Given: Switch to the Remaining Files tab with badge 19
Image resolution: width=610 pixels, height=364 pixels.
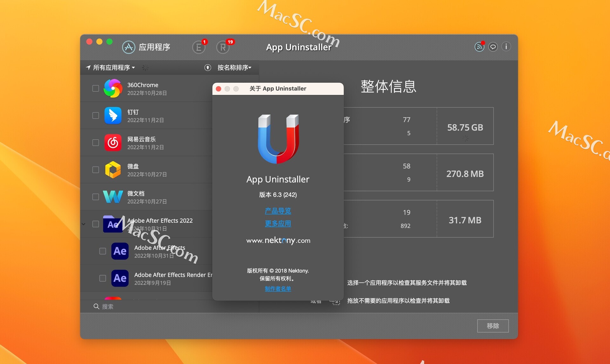Looking at the screenshot, I should [223, 47].
